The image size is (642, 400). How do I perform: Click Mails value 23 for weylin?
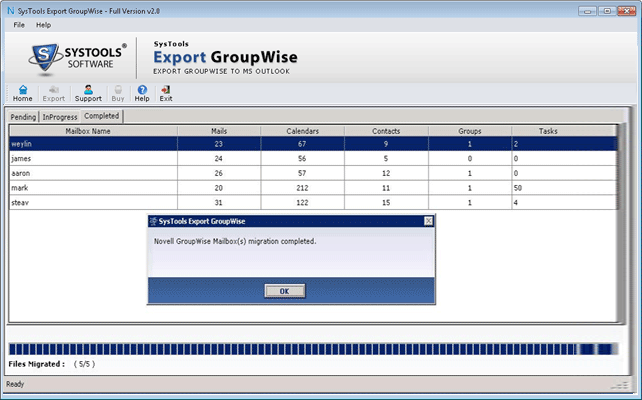pyautogui.click(x=219, y=144)
